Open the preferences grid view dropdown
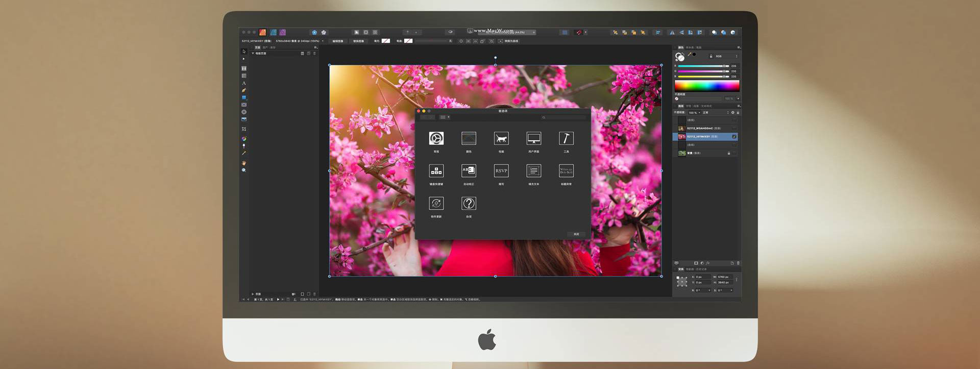Screen dimensions: 980x369 coord(445,117)
